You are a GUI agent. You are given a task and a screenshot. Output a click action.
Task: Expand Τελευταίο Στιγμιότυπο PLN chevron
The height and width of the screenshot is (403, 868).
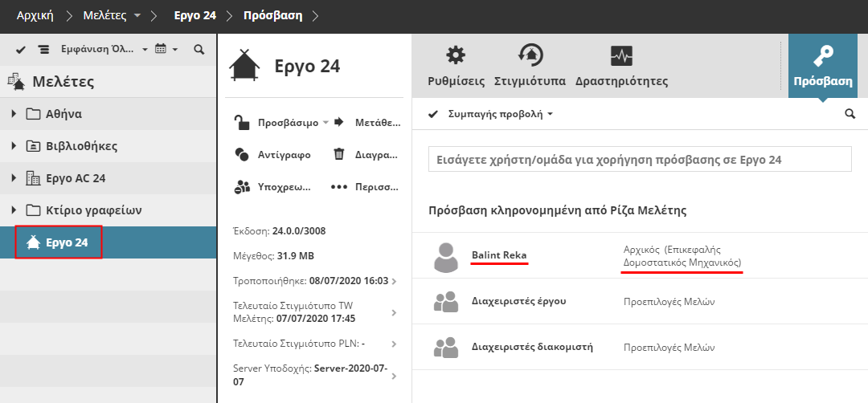tap(394, 344)
